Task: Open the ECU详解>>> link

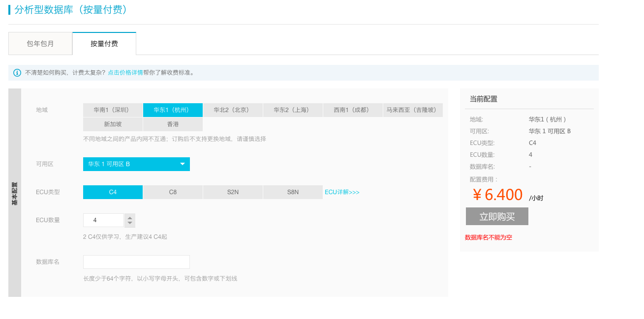Action: point(342,192)
